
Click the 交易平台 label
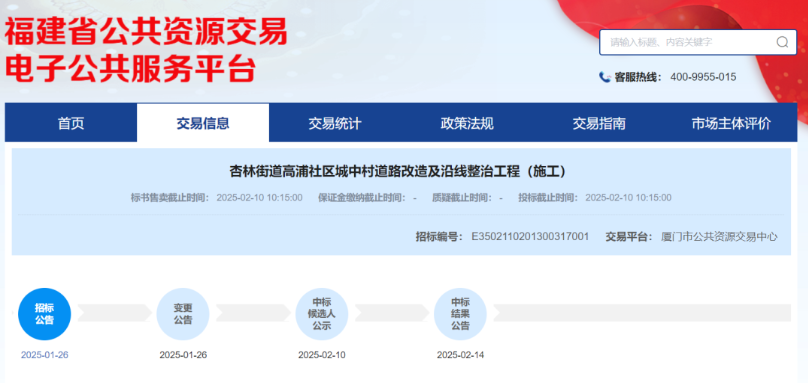629,237
